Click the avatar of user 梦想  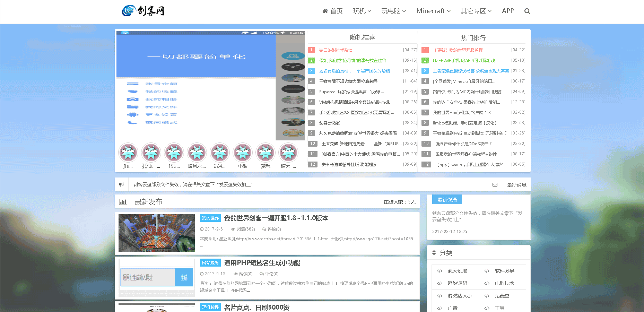pos(266,152)
